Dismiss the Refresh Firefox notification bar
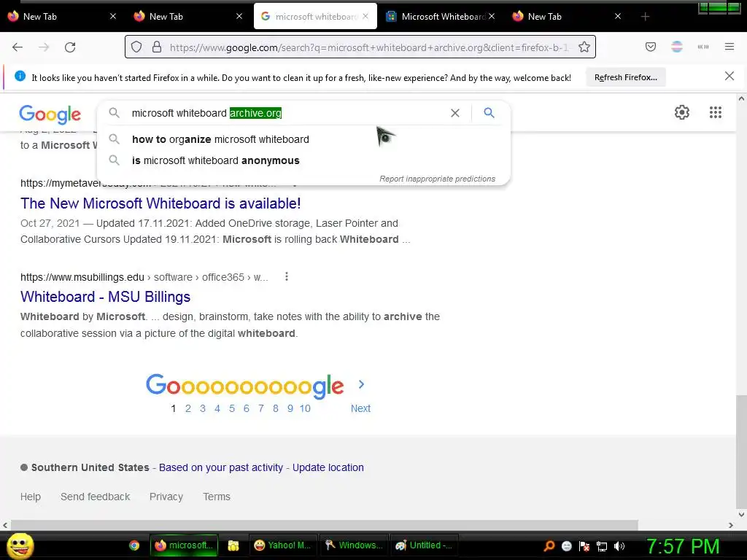747x560 pixels. click(x=729, y=76)
